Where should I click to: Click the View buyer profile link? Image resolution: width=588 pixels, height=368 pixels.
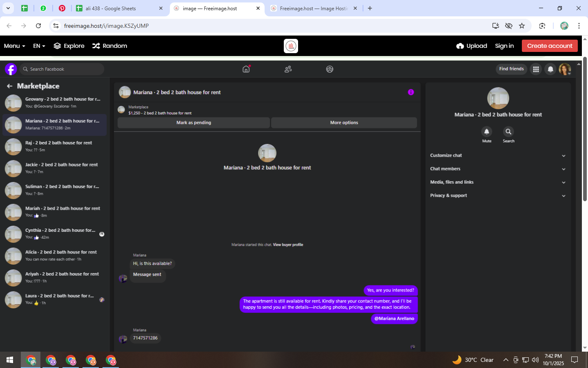pos(288,245)
